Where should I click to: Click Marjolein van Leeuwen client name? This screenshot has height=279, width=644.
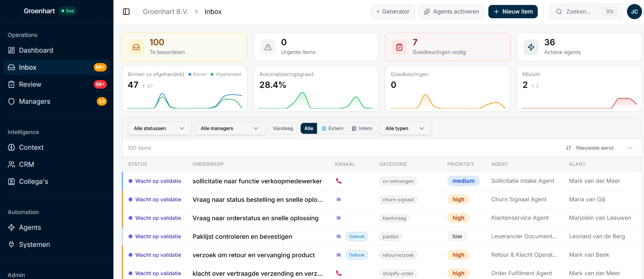pyautogui.click(x=600, y=218)
